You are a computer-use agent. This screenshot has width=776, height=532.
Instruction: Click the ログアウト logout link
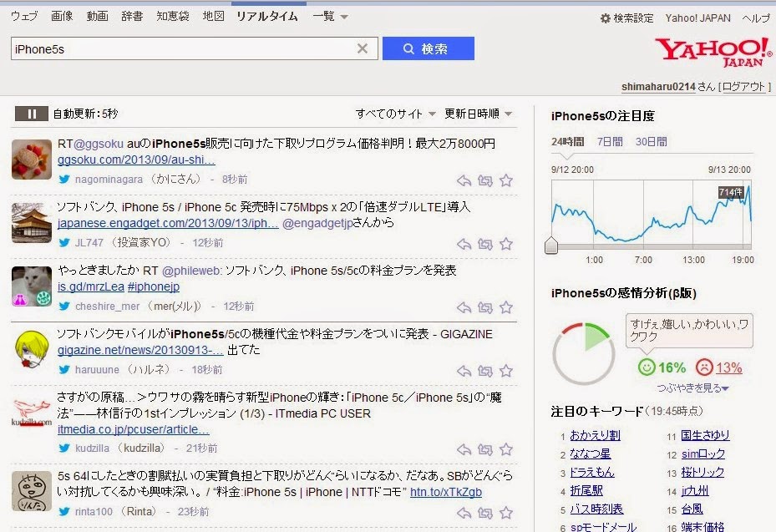[x=743, y=87]
